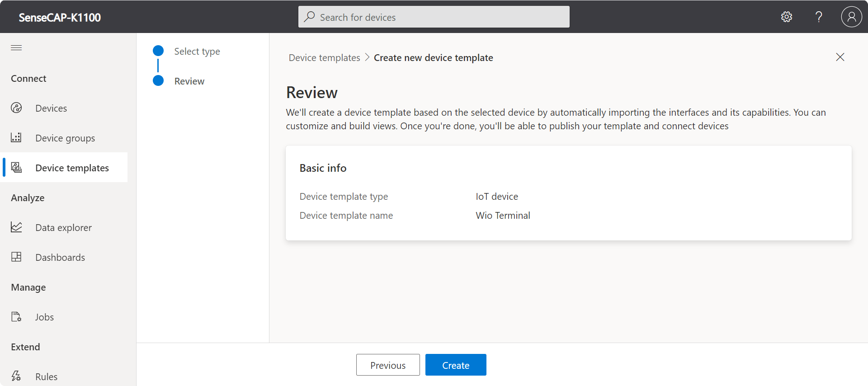Click the Device templates sidebar icon
Viewport: 868px width, 386px height.
(x=16, y=167)
